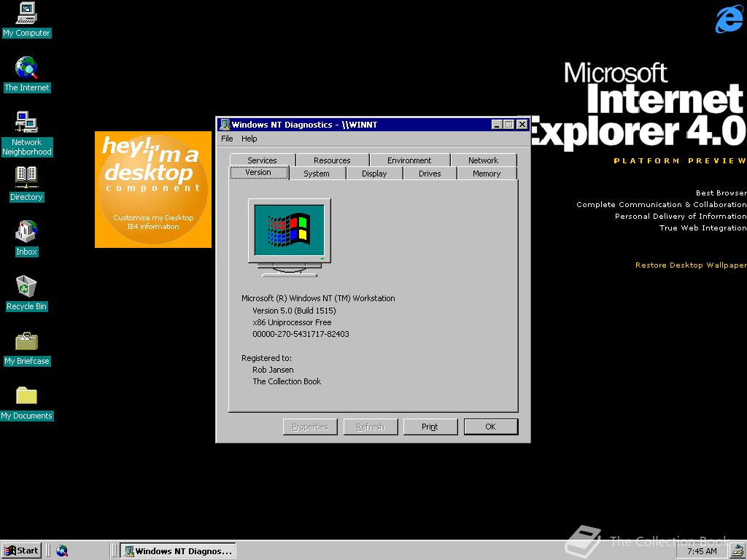Switch to the Resources tab
This screenshot has height=560, width=747.
tap(332, 160)
